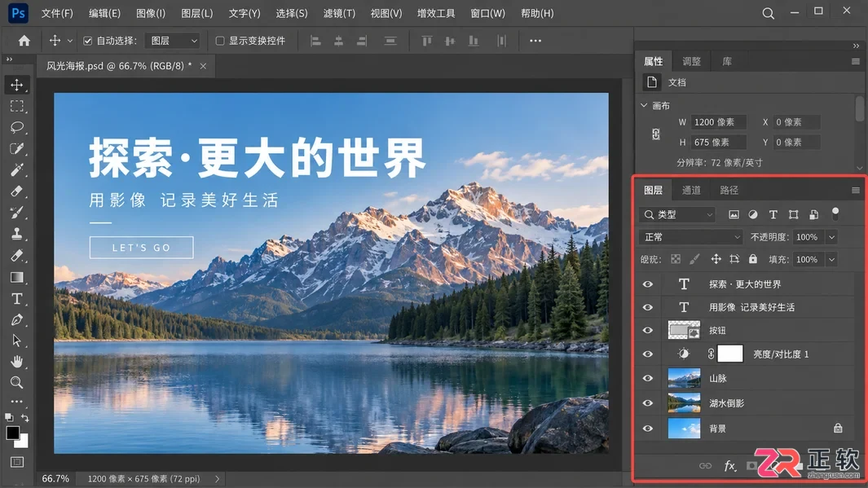
Task: Open the 不透明度 opacity slider arrow
Action: (x=831, y=237)
